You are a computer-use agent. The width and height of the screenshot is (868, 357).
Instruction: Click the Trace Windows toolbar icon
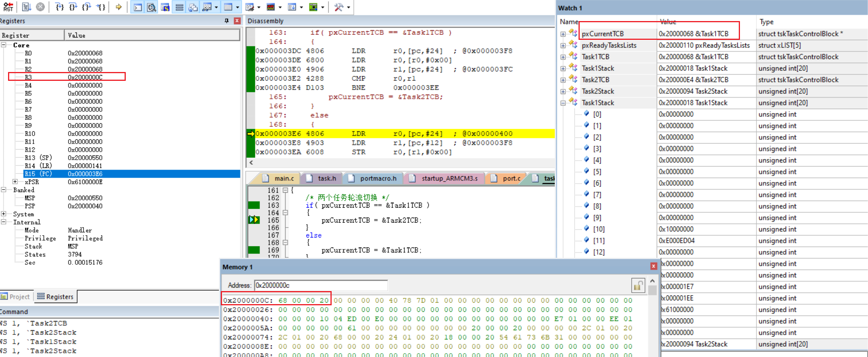coord(292,7)
